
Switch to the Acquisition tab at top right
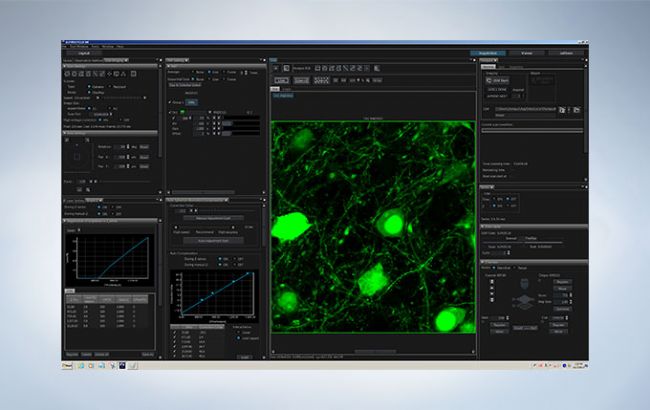pyautogui.click(x=486, y=52)
